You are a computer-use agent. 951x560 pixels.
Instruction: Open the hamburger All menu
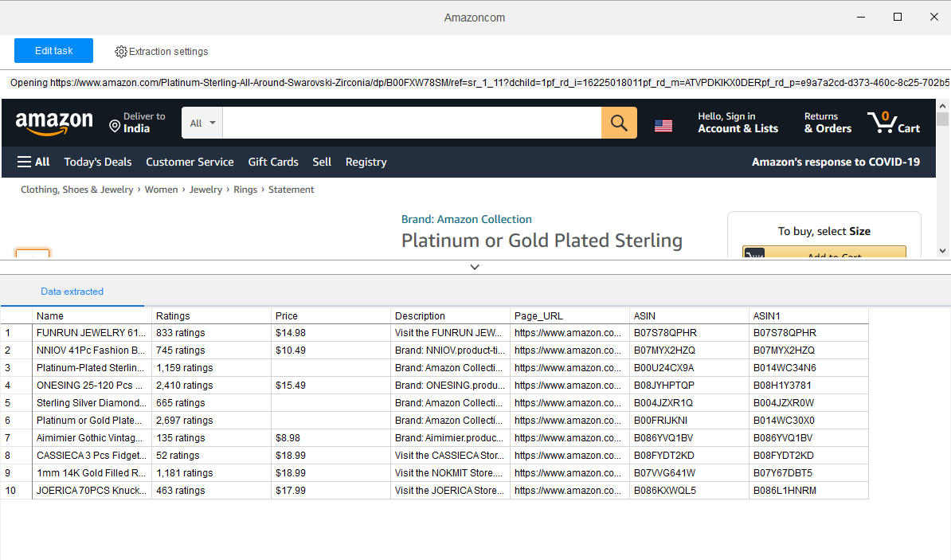[33, 162]
